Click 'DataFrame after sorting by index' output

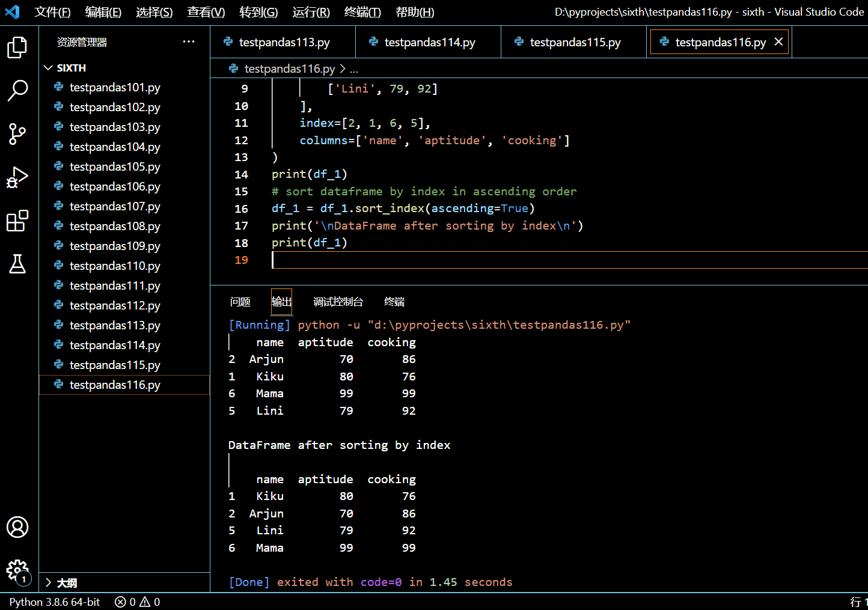tap(339, 445)
